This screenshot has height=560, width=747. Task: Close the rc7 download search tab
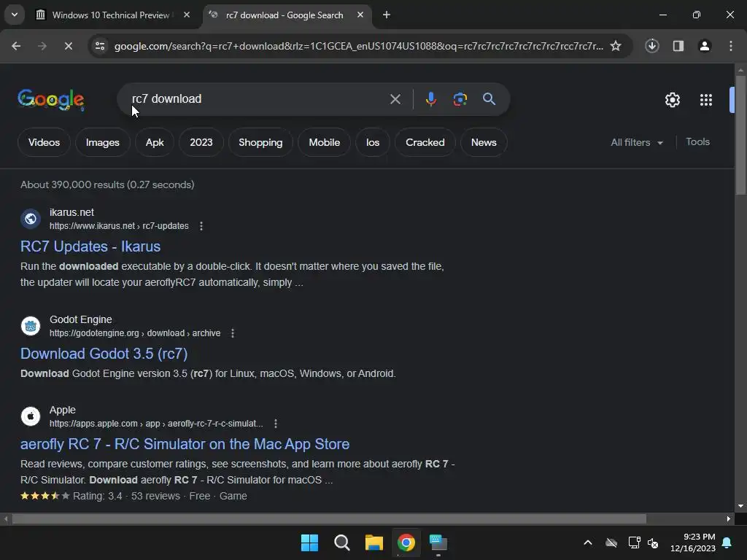point(360,15)
